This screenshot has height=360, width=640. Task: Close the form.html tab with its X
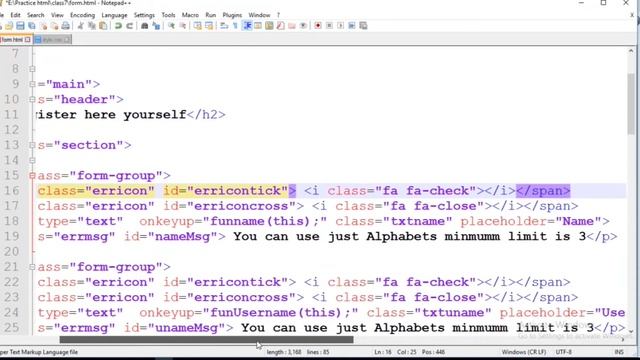point(27,40)
